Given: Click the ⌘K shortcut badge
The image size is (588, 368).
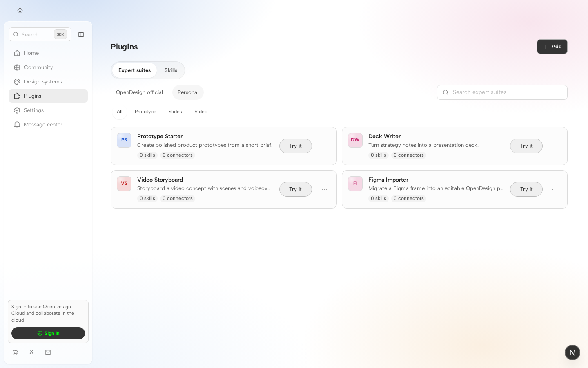Looking at the screenshot, I should coord(60,34).
